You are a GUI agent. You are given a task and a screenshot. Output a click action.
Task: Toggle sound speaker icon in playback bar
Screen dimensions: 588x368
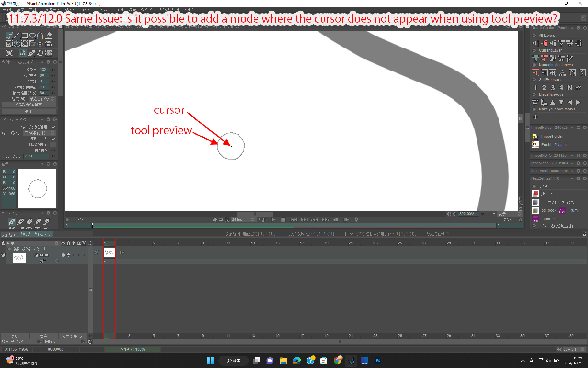pyautogui.click(x=214, y=220)
